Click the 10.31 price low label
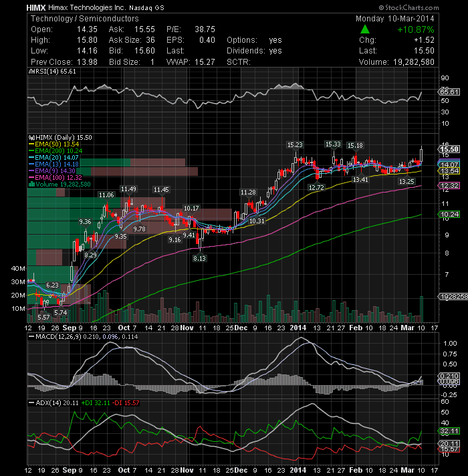468x476 pixels. 257,221
